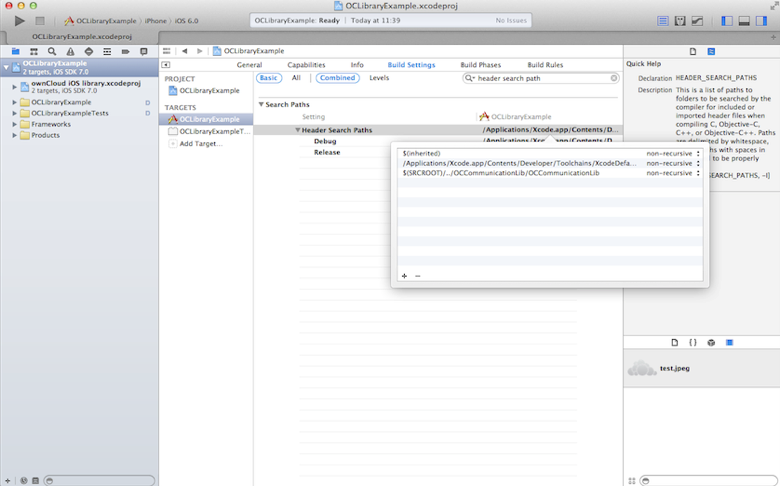
Task: Click the header search path filter field
Action: pyautogui.click(x=543, y=78)
